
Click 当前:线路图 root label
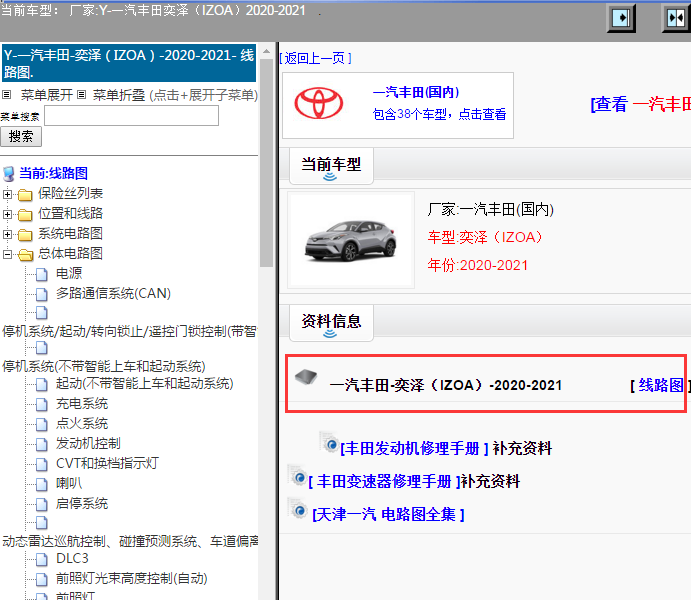point(53,174)
